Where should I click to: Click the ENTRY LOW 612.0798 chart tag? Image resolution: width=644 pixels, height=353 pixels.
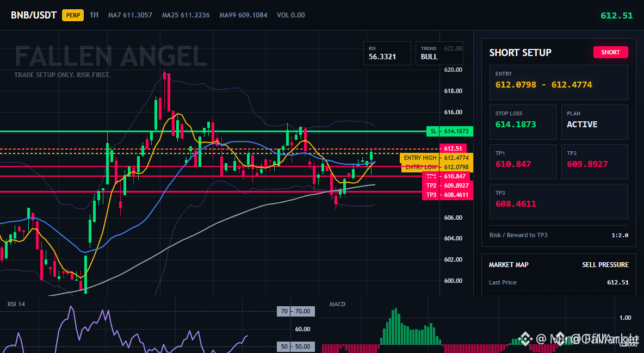pyautogui.click(x=437, y=168)
